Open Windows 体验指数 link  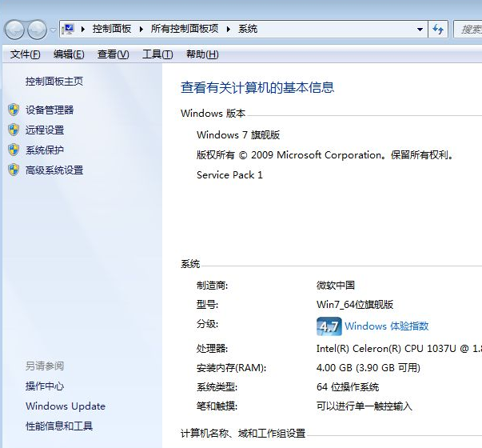[x=387, y=326]
